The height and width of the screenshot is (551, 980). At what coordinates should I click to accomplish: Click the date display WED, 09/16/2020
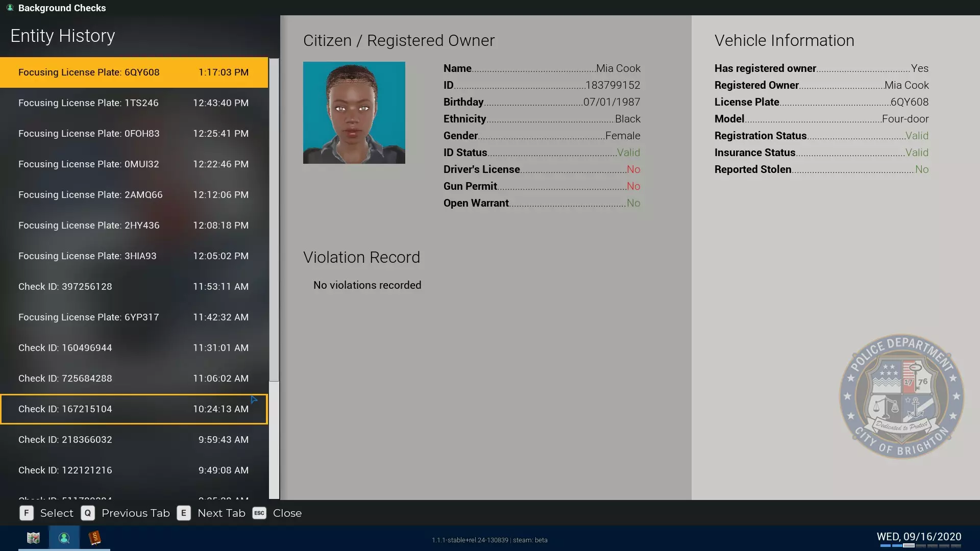(919, 537)
